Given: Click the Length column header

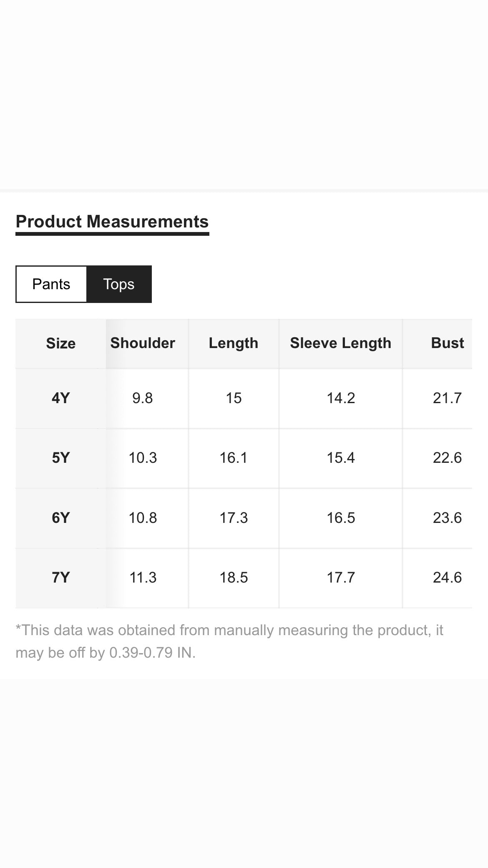Looking at the screenshot, I should click(234, 343).
